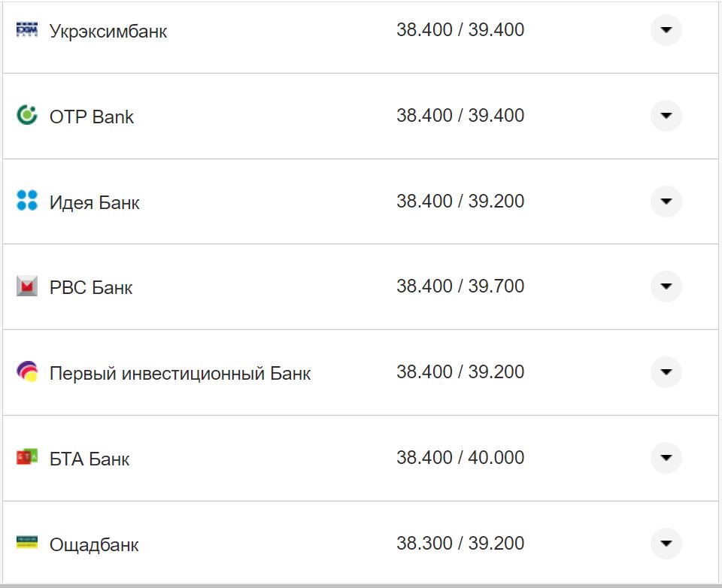Open the Ощадбанк row dropdown
The width and height of the screenshot is (722, 588).
pyautogui.click(x=666, y=544)
